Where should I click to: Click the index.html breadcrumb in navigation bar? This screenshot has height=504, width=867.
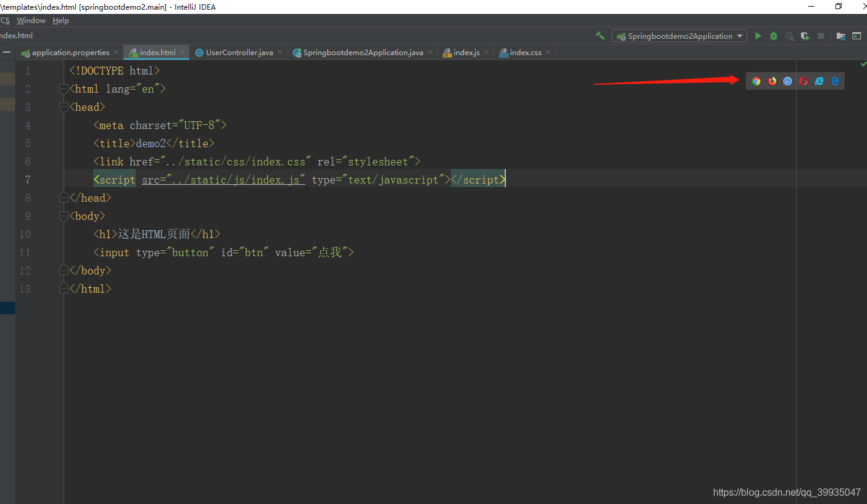[16, 36]
